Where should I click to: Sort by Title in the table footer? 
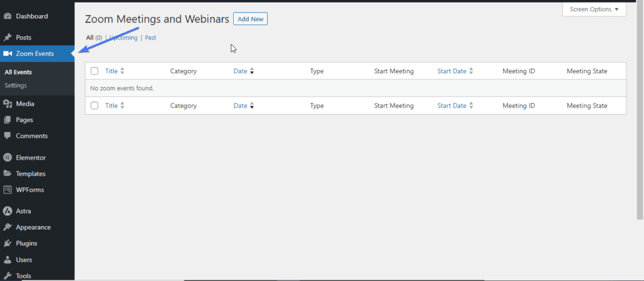pyautogui.click(x=111, y=106)
